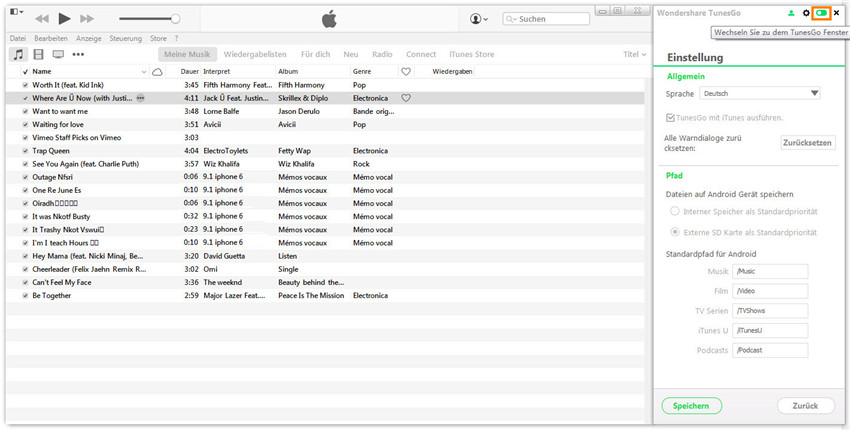
Task: Open TunesGo settings gear icon
Action: pyautogui.click(x=806, y=12)
